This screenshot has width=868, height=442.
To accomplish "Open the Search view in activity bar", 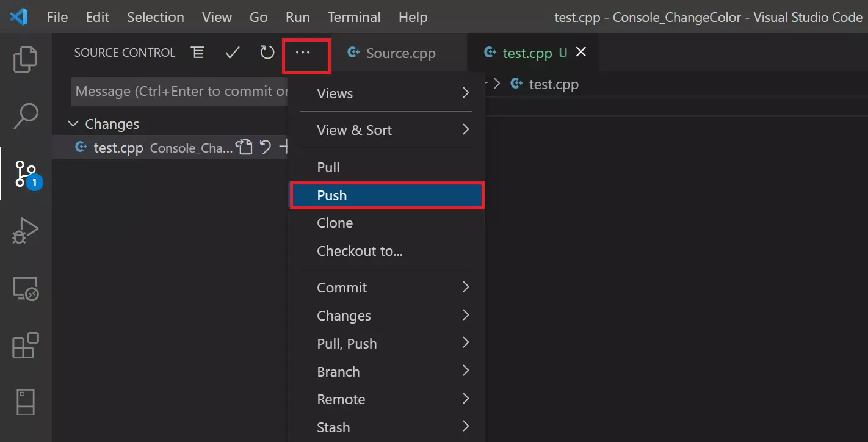I will click(x=26, y=116).
